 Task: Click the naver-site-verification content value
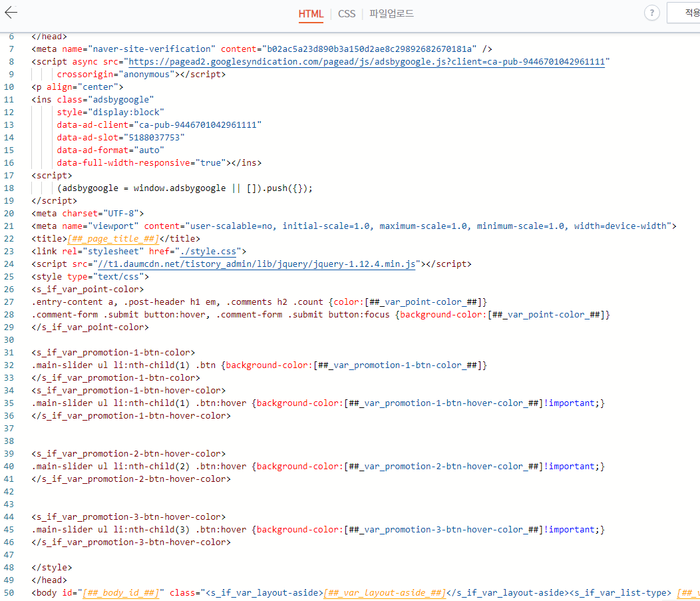369,49
